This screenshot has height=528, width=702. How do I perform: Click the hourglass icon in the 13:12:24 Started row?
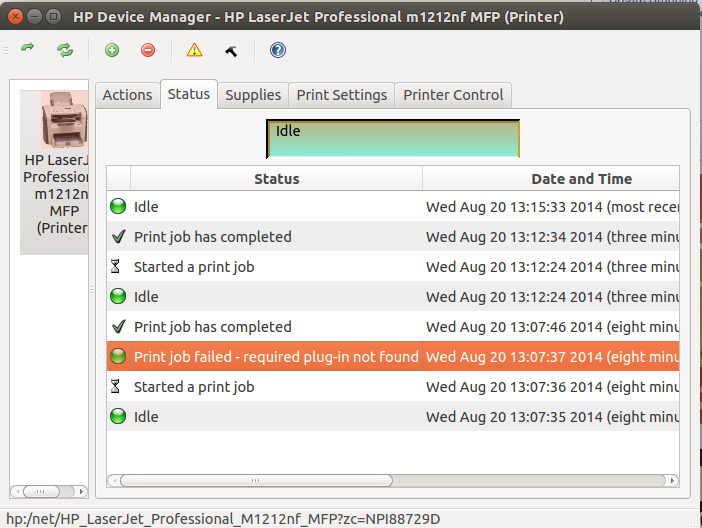(116, 266)
